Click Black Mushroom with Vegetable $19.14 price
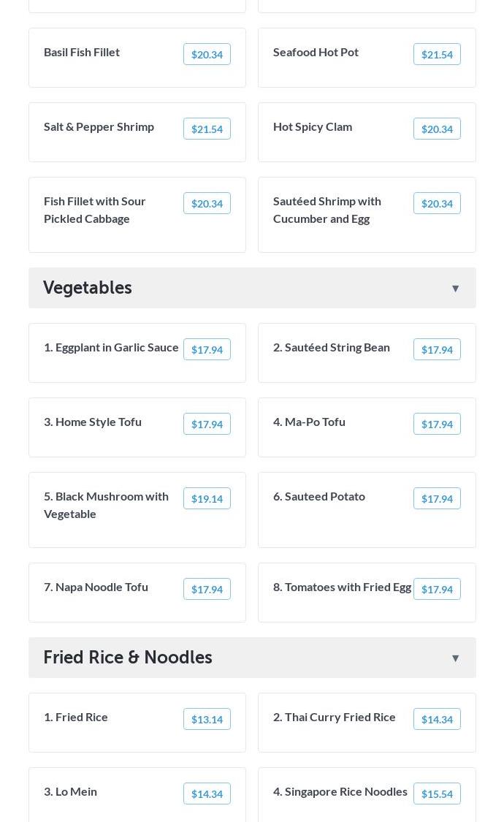 pyautogui.click(x=207, y=499)
